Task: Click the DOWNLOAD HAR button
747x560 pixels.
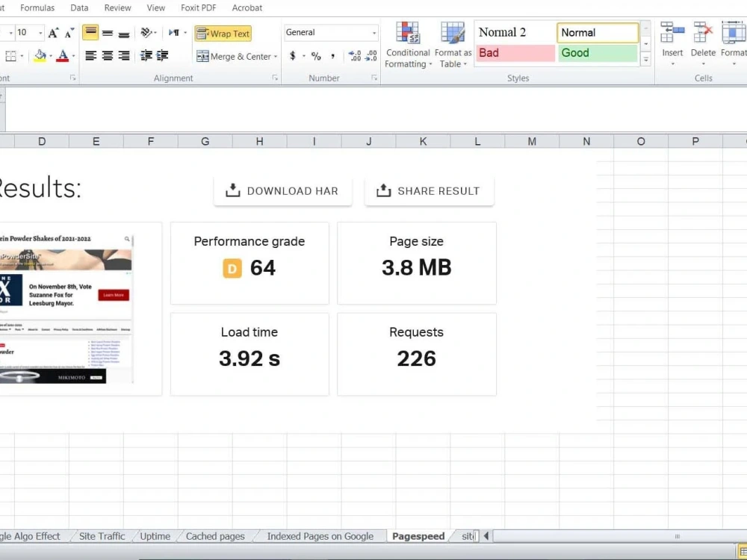Action: [282, 191]
